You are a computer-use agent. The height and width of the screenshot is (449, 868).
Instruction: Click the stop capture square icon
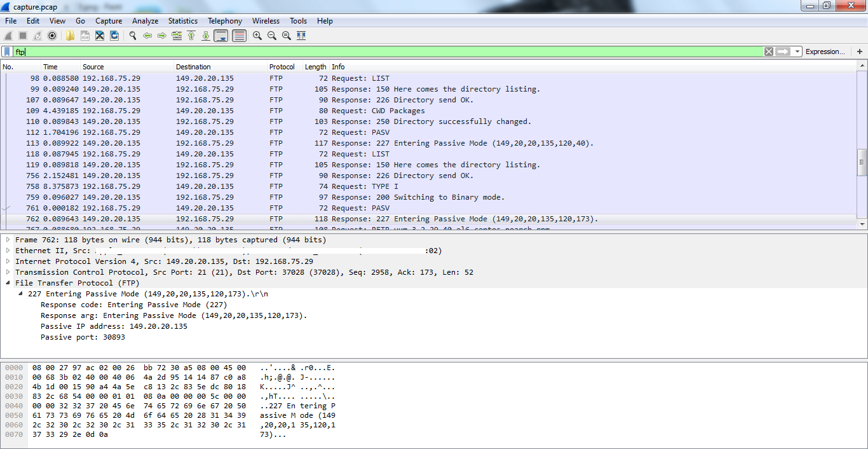tap(23, 36)
